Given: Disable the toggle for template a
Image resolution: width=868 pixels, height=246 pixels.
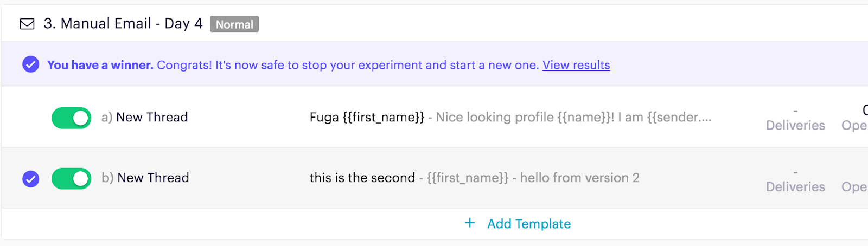Looking at the screenshot, I should (71, 118).
